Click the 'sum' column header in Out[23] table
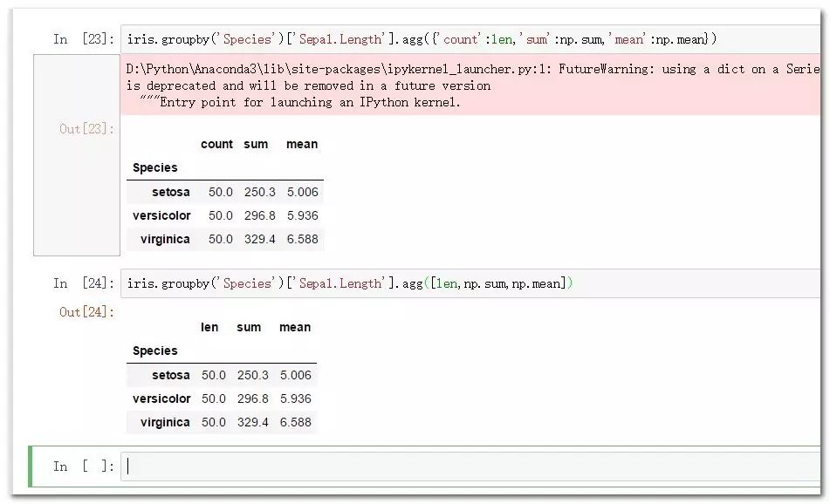 pos(256,144)
